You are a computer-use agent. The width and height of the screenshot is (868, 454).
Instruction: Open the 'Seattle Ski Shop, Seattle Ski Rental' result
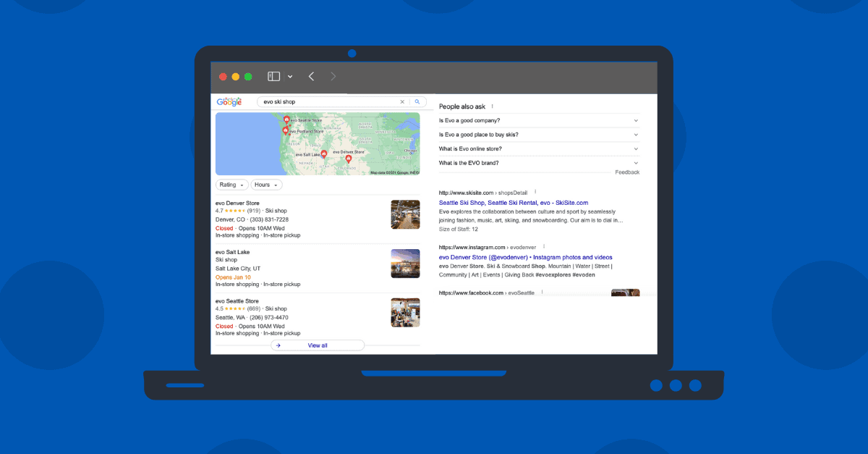click(514, 203)
